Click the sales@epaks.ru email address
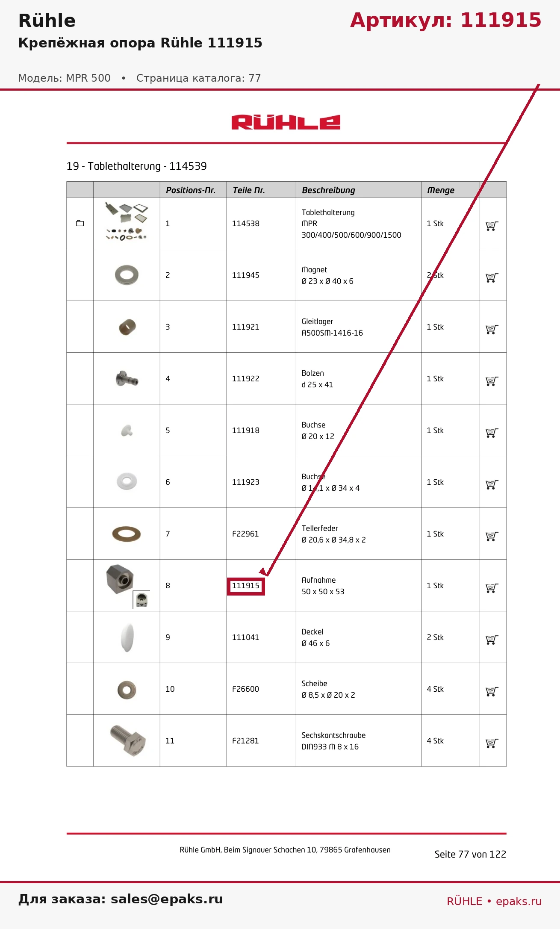 167,899
